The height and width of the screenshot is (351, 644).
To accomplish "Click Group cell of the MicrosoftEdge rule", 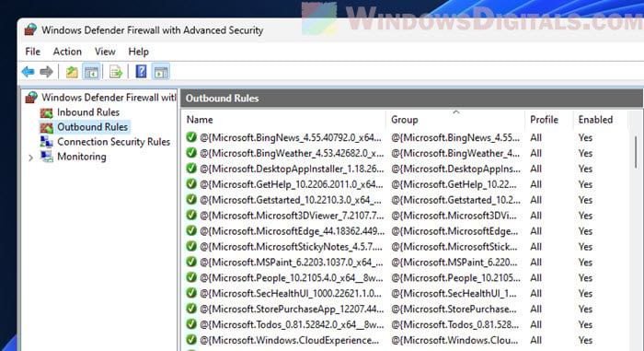I will tap(454, 231).
